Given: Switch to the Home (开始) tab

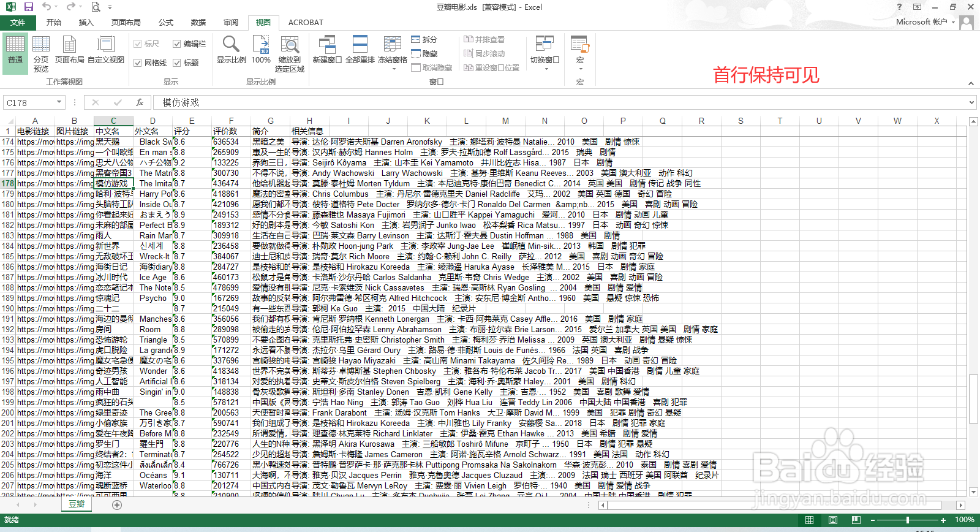Looking at the screenshot, I should [54, 23].
